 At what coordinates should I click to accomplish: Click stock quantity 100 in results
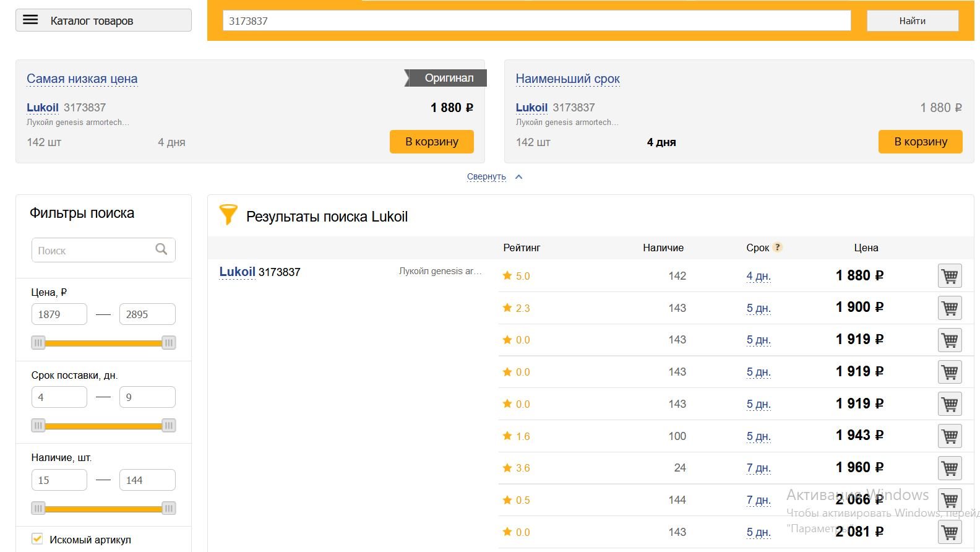click(x=677, y=436)
